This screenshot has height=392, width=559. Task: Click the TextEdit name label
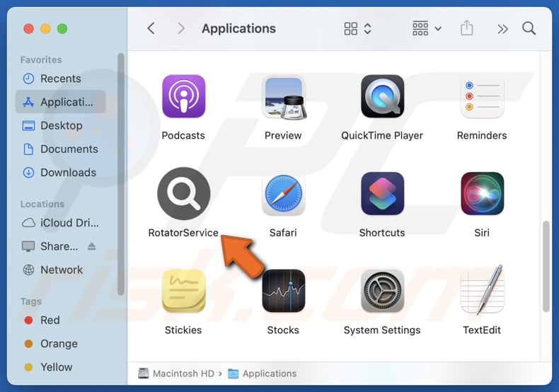coord(482,330)
